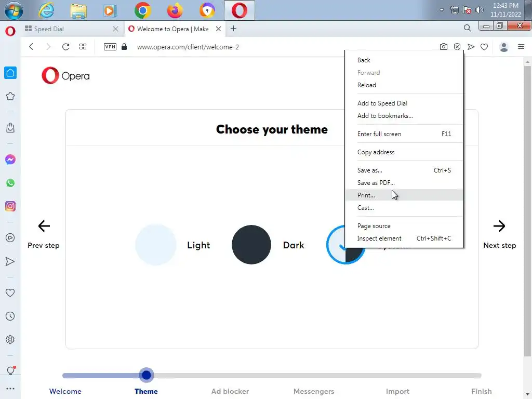The height and width of the screenshot is (399, 532).
Task: Reload the page with the toolbar reload icon
Action: pos(66,47)
